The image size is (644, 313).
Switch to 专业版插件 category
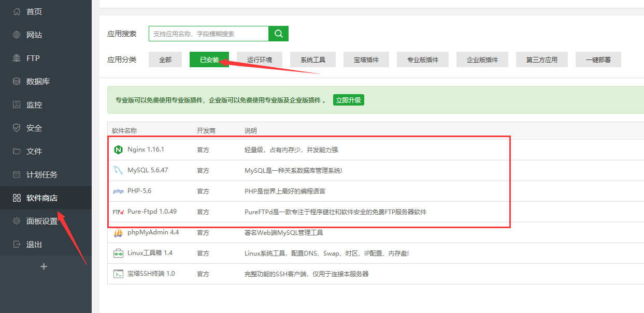(423, 59)
